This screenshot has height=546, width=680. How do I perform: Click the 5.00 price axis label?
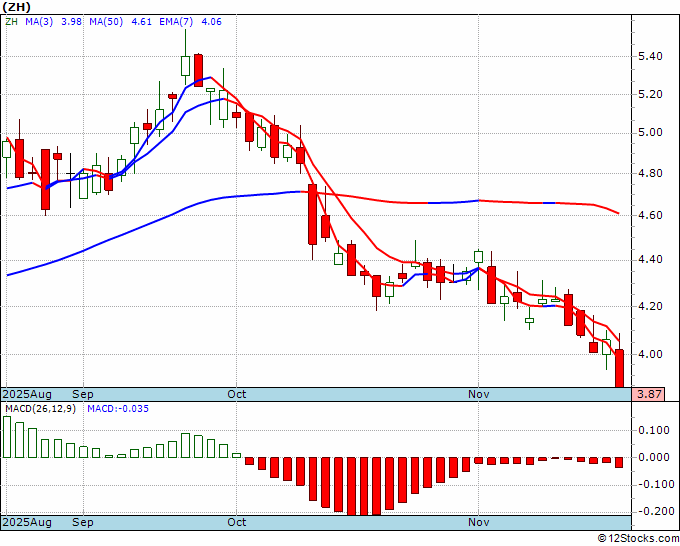tap(650, 132)
